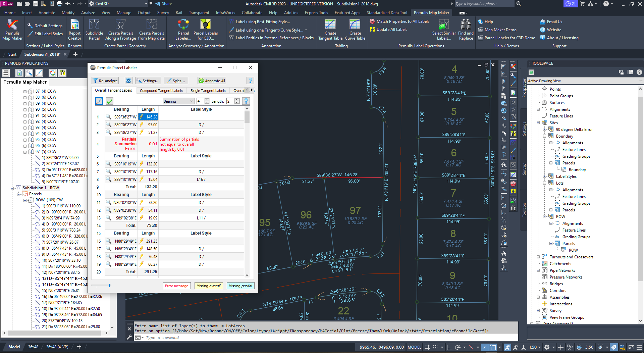This screenshot has height=353, width=644.
Task: Switch to Compound Tangent Labels tab
Action: (x=161, y=91)
